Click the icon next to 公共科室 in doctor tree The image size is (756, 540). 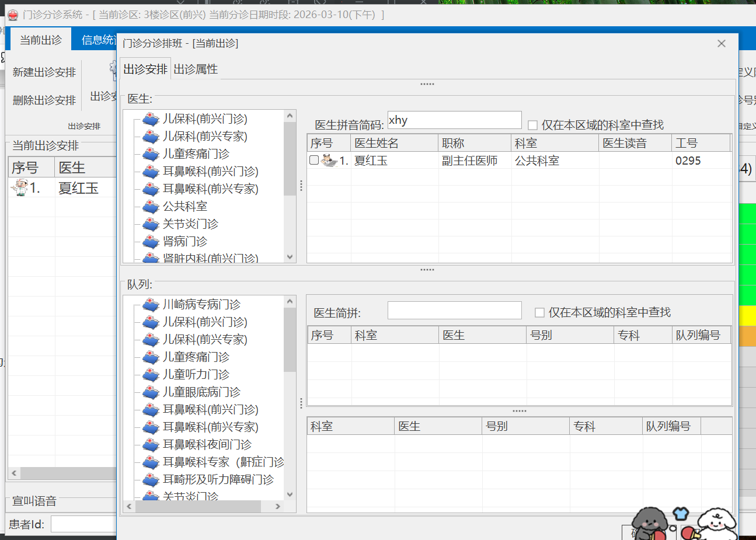(151, 207)
